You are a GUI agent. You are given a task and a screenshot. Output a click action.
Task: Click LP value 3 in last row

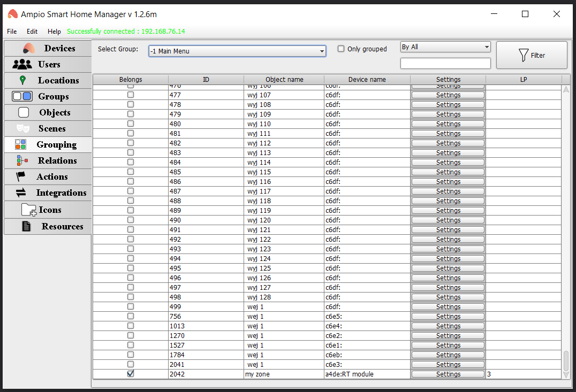524,374
